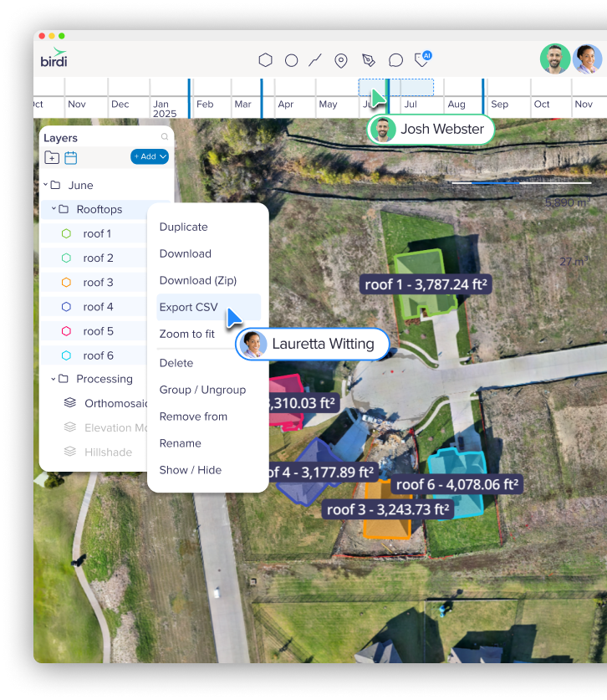Select the roof 1 layer row
Screen dimensions: 607x700
click(94, 233)
